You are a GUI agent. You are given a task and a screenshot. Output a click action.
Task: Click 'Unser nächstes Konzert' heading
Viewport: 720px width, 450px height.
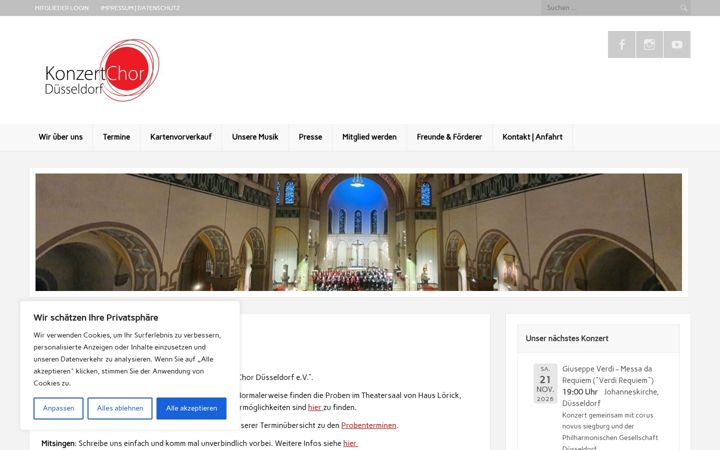(x=567, y=338)
